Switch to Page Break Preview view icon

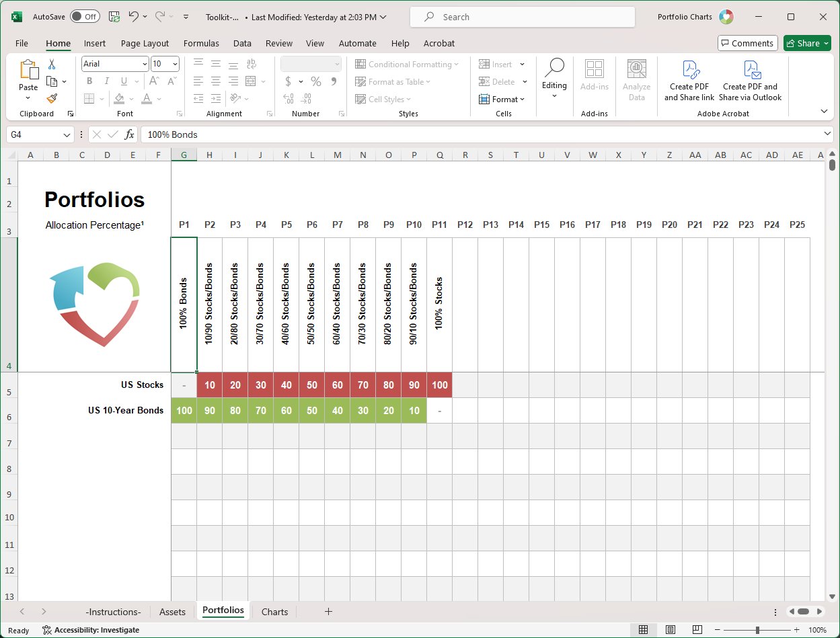[697, 630]
